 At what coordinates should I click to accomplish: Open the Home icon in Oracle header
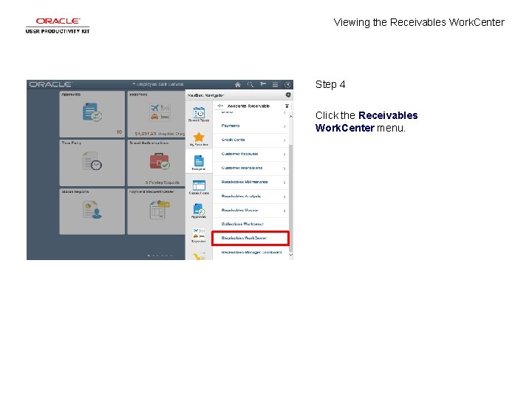pos(238,84)
